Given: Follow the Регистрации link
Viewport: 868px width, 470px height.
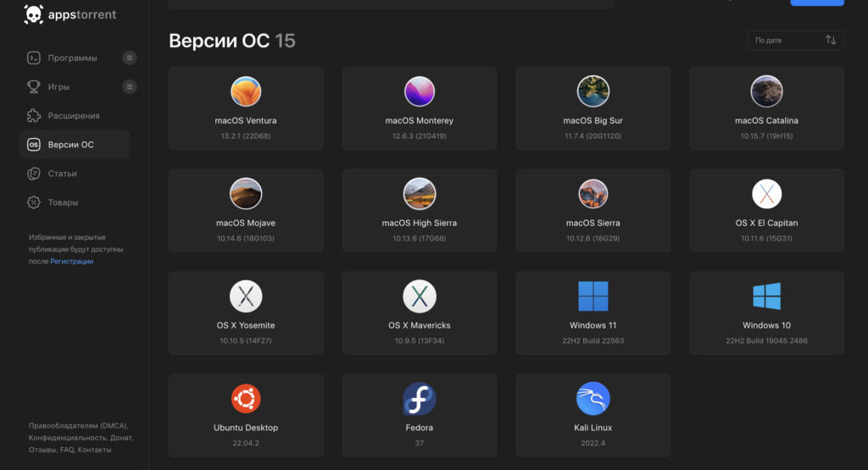Looking at the screenshot, I should pyautogui.click(x=72, y=261).
